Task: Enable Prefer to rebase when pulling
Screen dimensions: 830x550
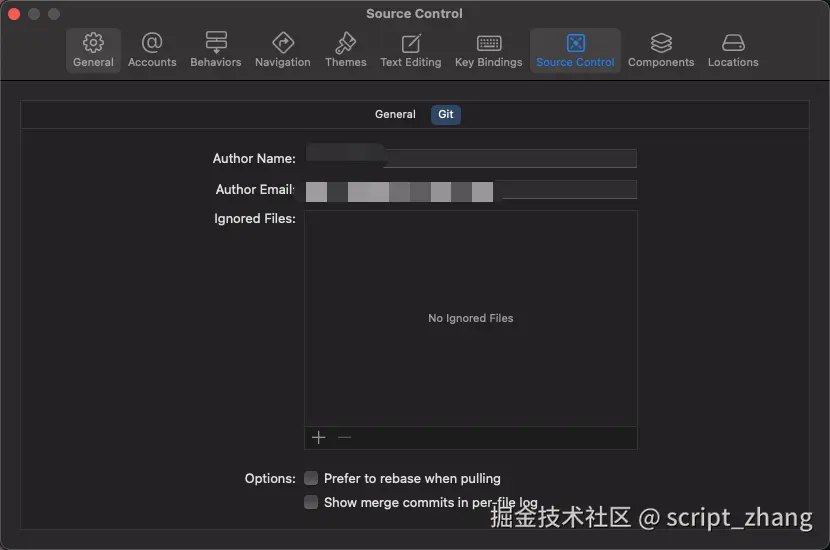Action: 311,478
